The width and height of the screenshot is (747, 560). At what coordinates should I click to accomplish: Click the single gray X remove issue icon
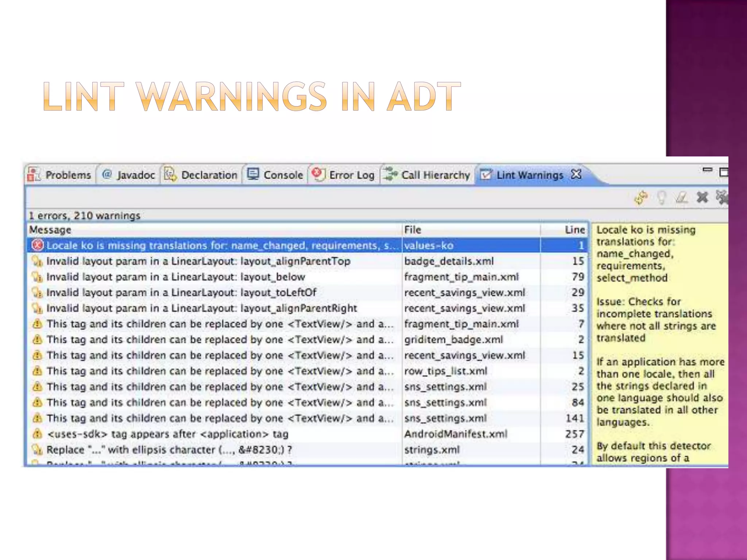coord(702,197)
